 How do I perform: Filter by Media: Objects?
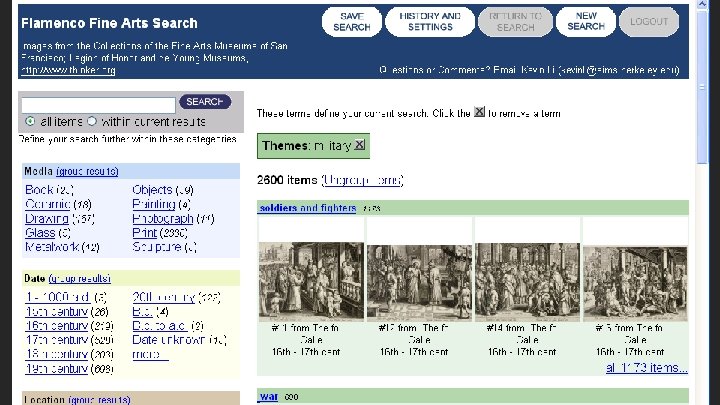pos(152,190)
